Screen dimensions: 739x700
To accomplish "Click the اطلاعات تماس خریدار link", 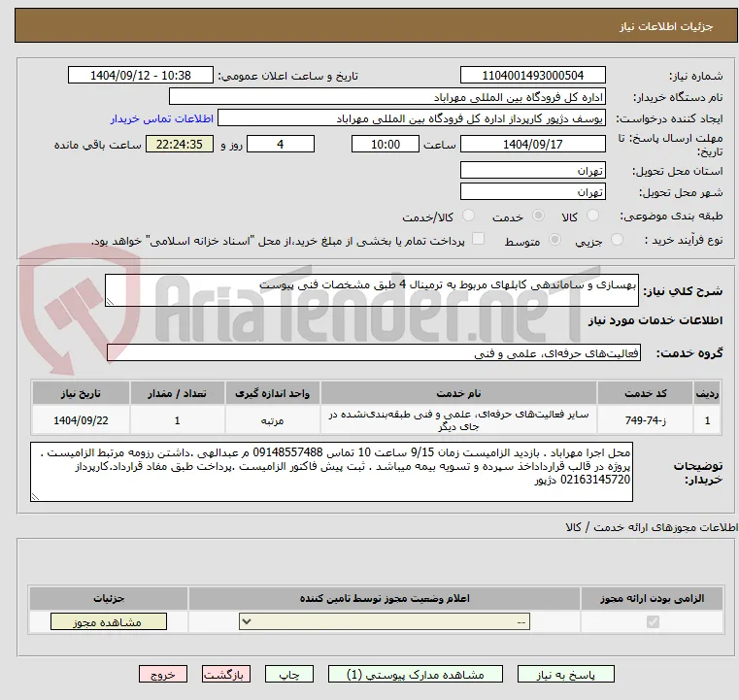I will pos(162,118).
